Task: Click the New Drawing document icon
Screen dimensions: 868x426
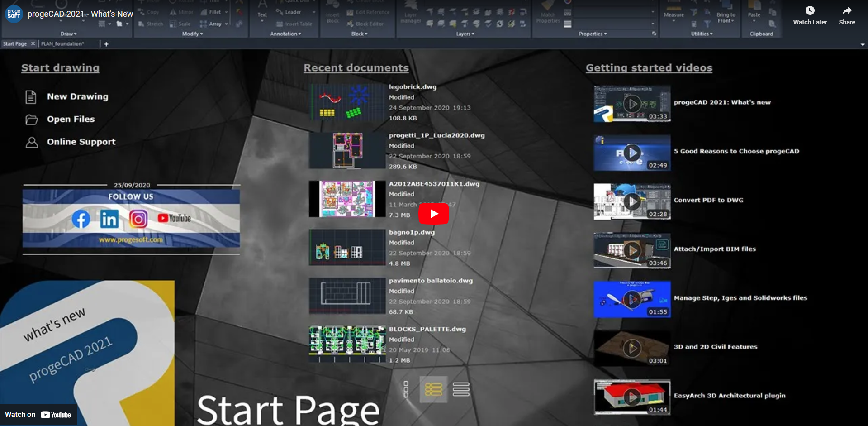Action: [x=31, y=97]
